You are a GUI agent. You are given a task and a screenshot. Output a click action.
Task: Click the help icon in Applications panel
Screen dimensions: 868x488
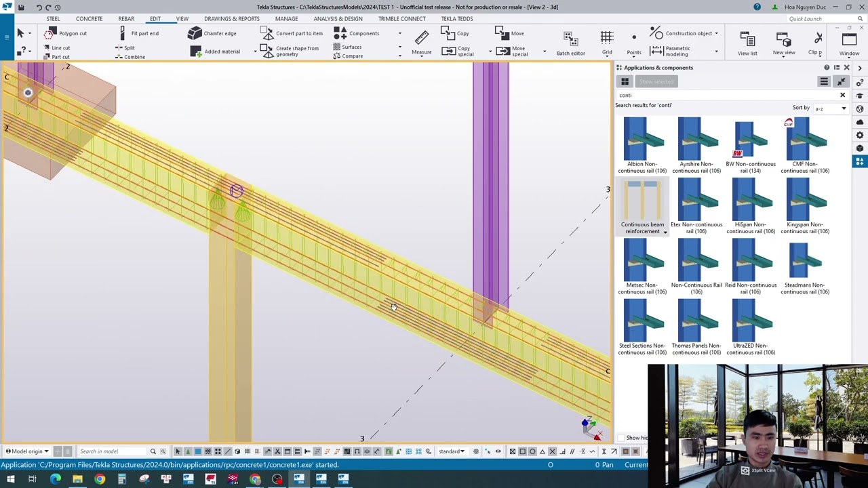(x=827, y=67)
